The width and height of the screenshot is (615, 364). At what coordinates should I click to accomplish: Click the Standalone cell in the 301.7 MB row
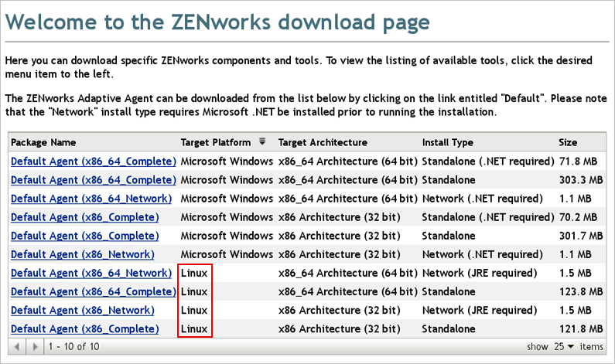449,236
